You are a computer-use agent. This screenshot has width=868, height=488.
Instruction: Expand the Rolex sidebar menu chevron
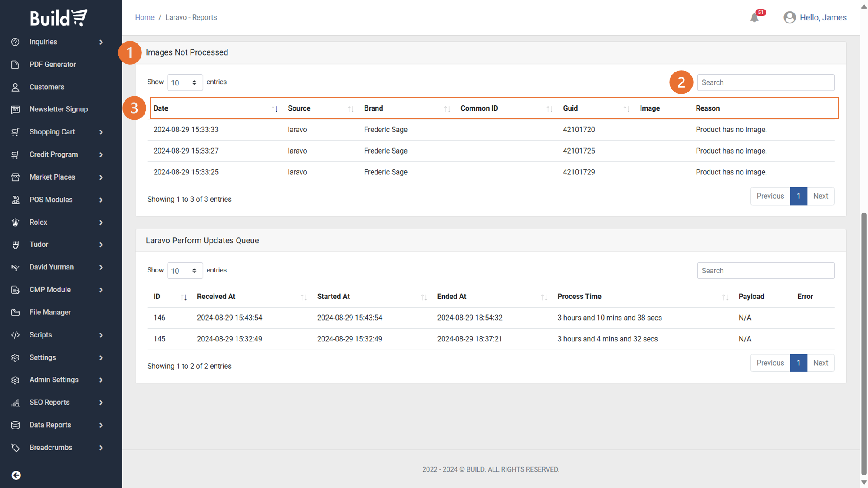[x=101, y=223]
